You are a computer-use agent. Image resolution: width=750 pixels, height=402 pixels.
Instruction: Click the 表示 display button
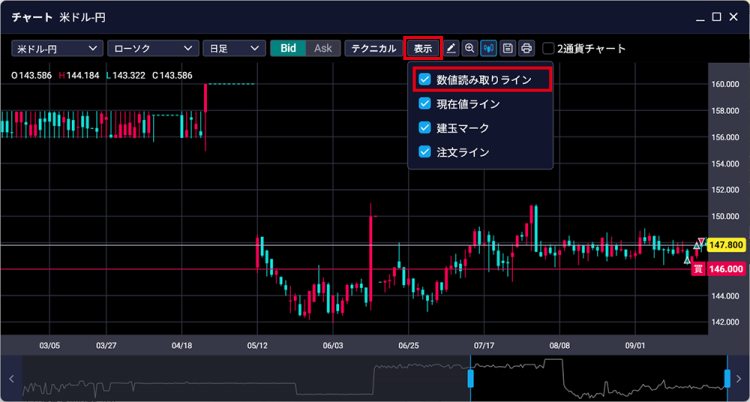tap(423, 48)
